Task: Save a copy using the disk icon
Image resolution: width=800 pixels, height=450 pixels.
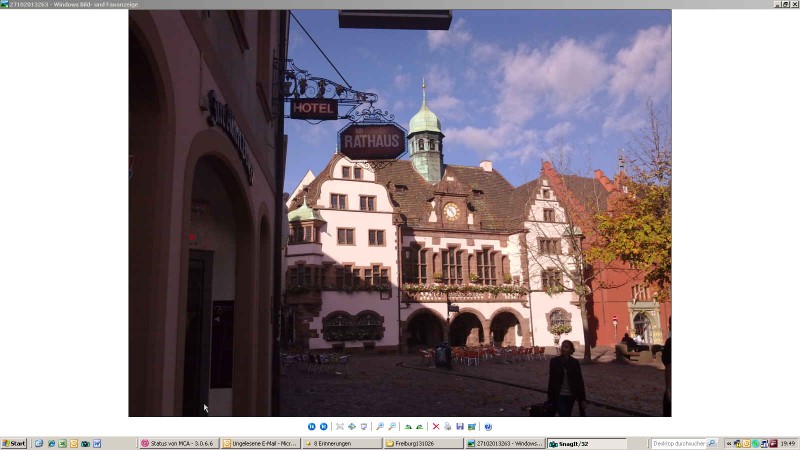Action: [459, 426]
